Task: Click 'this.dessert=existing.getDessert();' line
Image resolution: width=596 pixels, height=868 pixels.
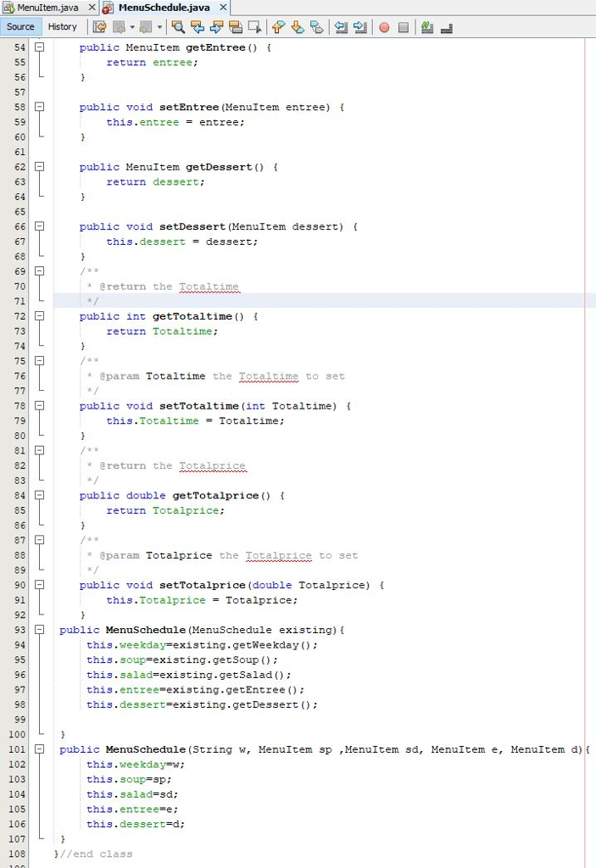Action: click(x=202, y=705)
